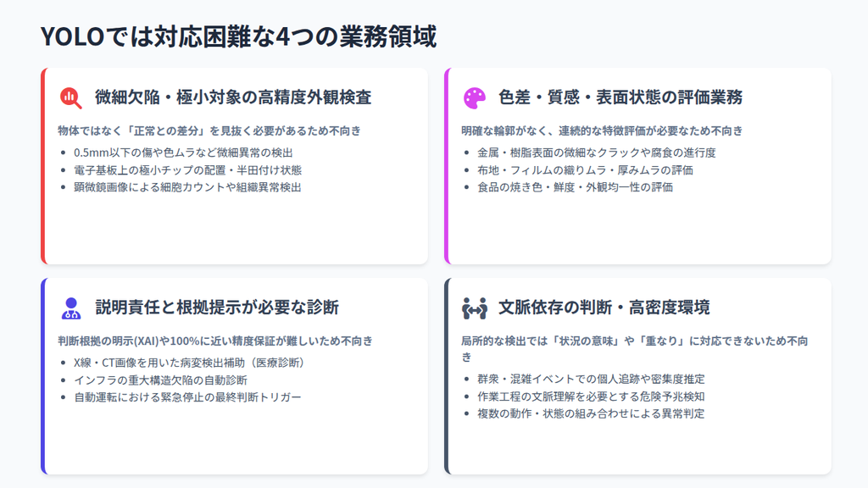The height and width of the screenshot is (488, 868).
Task: Click the bullet 0.5mm以下の傷や色ムラなど微細異常の検出
Action: click(x=182, y=153)
